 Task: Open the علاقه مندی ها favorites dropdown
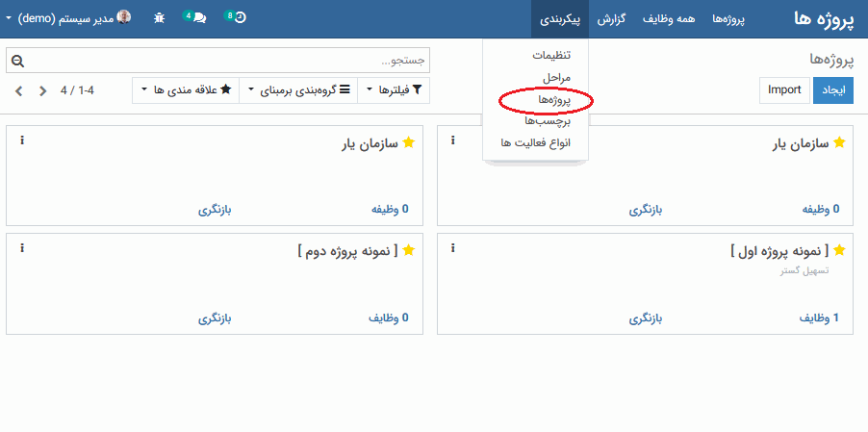pos(187,90)
